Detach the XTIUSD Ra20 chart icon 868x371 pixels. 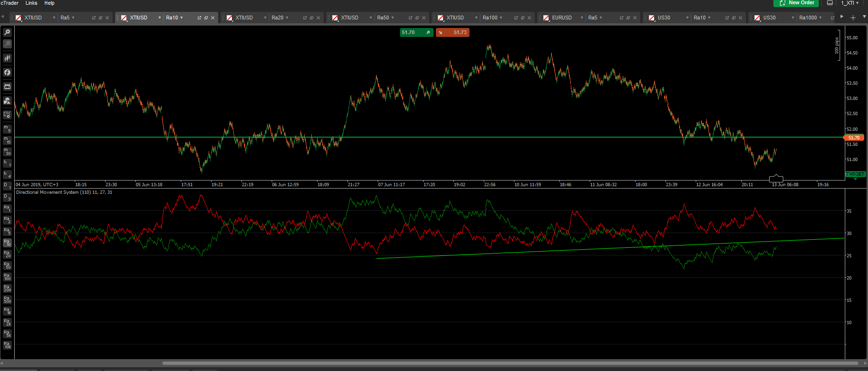tap(305, 18)
